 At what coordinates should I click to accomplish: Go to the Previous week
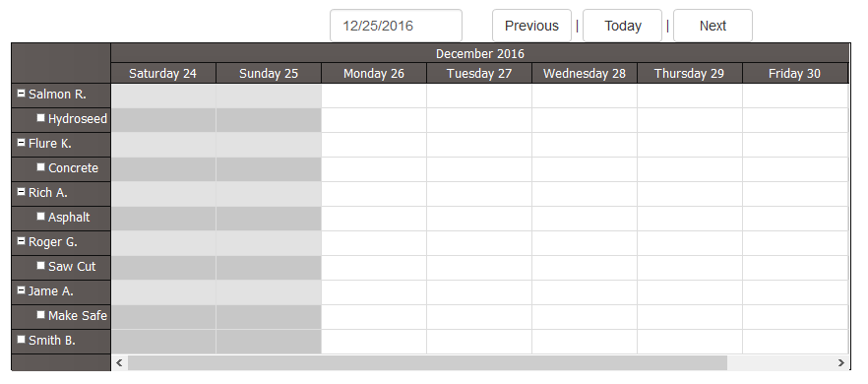[x=531, y=26]
